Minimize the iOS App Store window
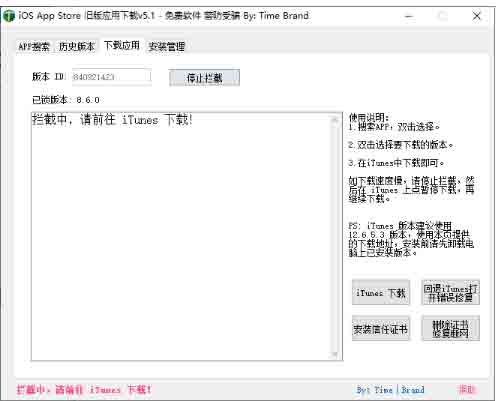Screen dimensions: 496x401 pos(409,16)
